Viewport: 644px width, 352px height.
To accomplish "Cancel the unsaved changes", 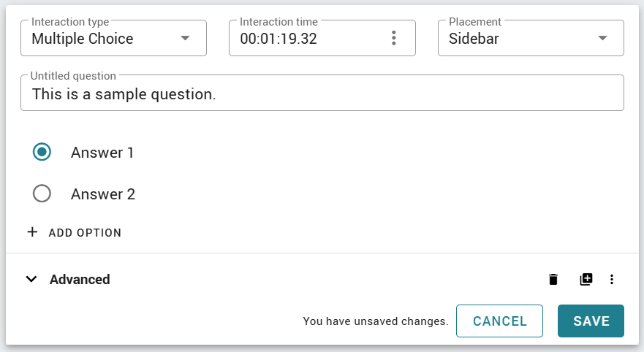I will pos(499,321).
